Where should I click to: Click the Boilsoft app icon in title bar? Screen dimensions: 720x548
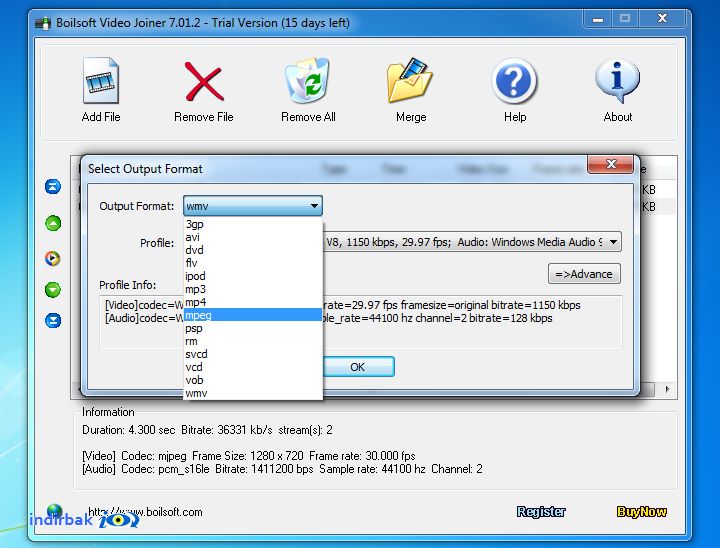point(43,23)
